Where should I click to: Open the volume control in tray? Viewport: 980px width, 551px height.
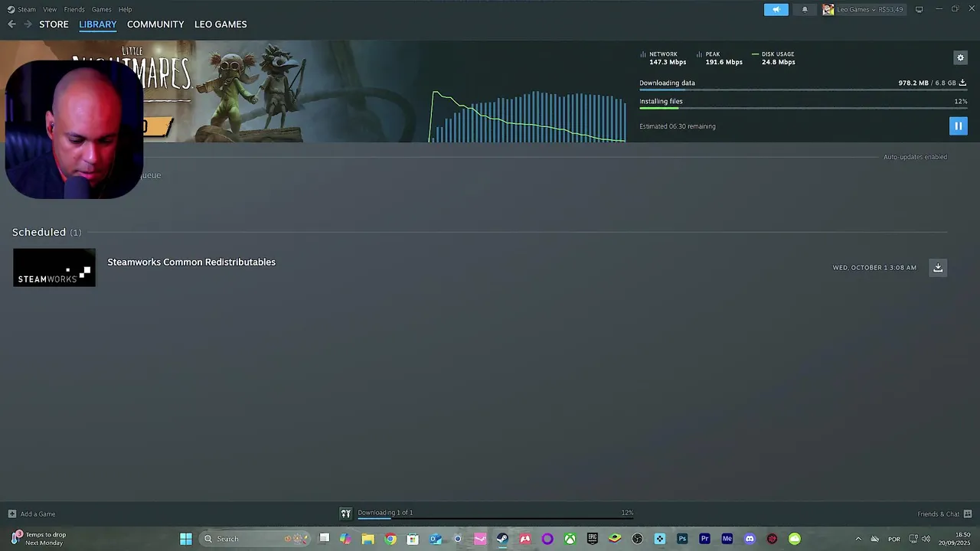(x=926, y=539)
